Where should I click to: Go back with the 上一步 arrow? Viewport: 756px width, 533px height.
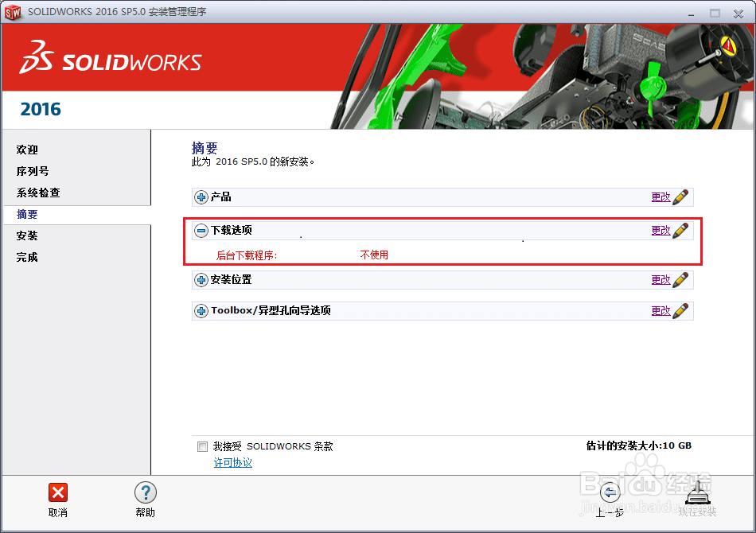610,493
